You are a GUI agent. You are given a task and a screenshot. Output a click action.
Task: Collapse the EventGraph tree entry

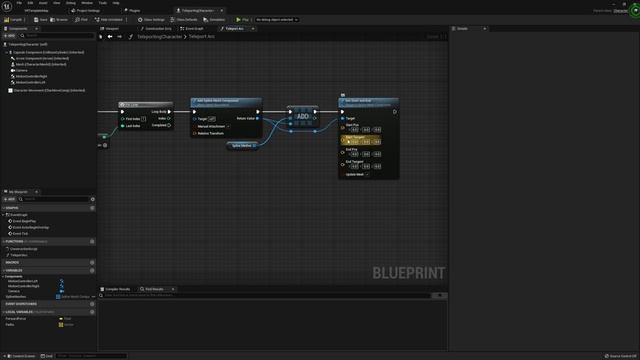[4, 215]
